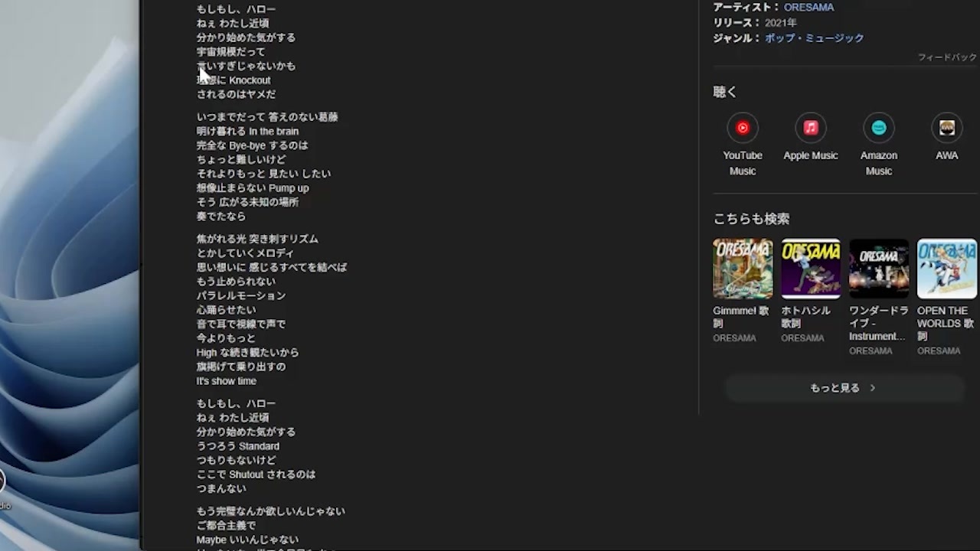Click the フィードバック feedback link
The image size is (980, 551).
pos(947,57)
